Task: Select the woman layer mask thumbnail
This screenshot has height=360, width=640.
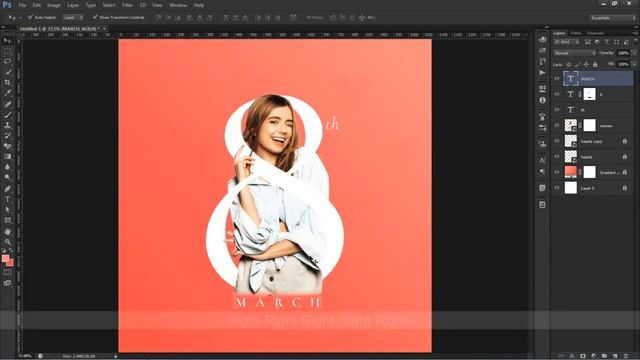Action: [x=589, y=125]
